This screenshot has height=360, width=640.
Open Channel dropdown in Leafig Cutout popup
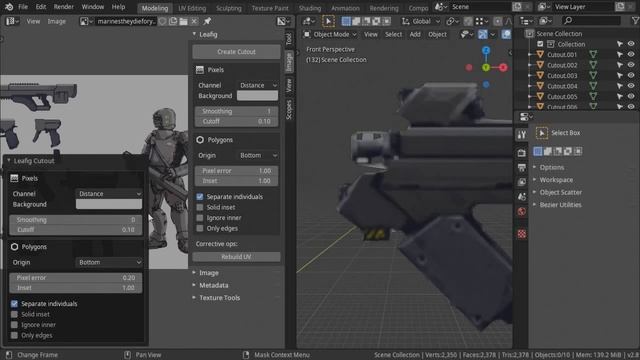(109, 194)
